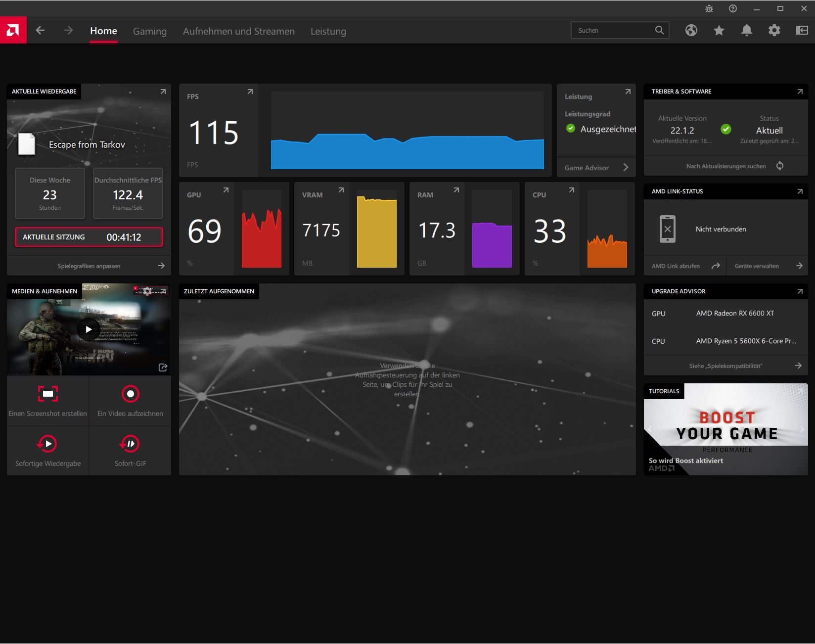The width and height of the screenshot is (815, 644).
Task: Click the AMD logo icon
Action: coord(13,30)
